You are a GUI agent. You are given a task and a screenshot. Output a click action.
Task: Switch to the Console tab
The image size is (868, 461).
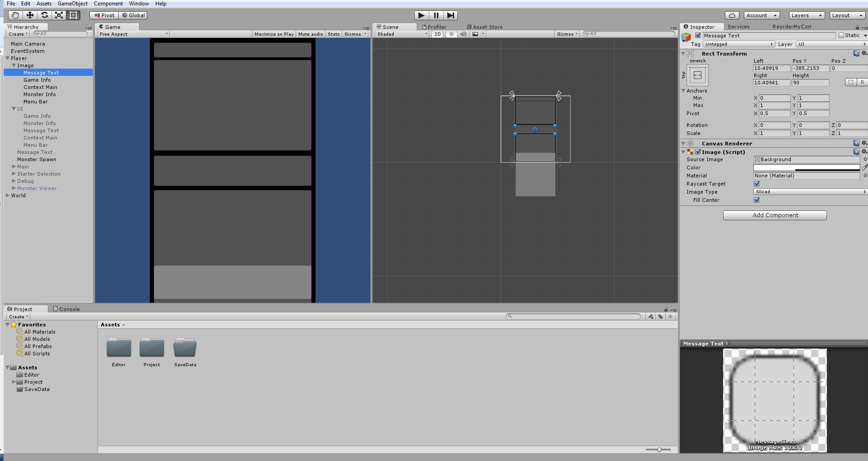(x=66, y=309)
